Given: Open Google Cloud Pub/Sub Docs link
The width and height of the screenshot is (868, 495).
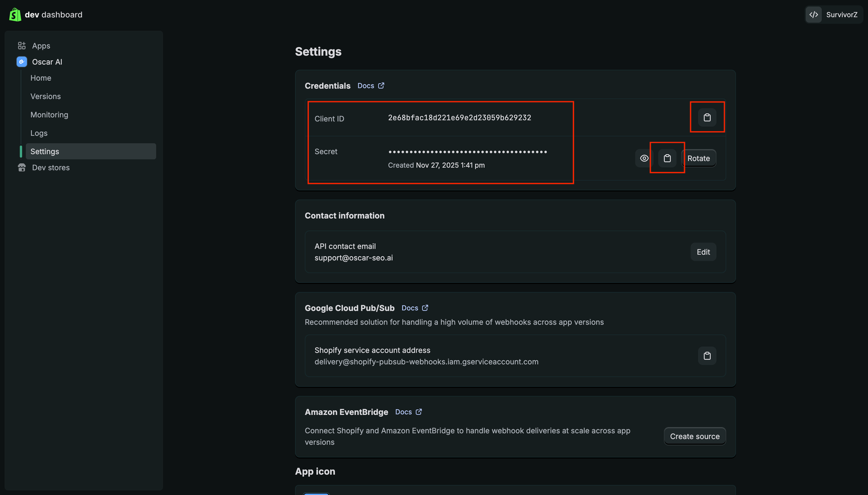Looking at the screenshot, I should [x=414, y=308].
